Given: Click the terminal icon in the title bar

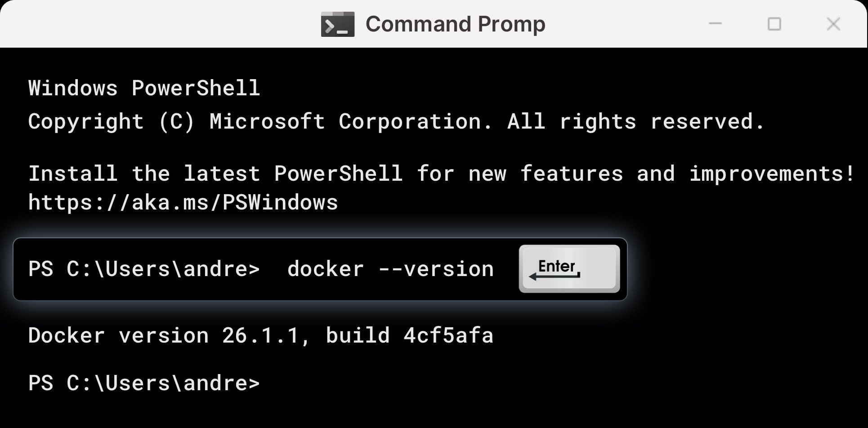Looking at the screenshot, I should point(338,24).
